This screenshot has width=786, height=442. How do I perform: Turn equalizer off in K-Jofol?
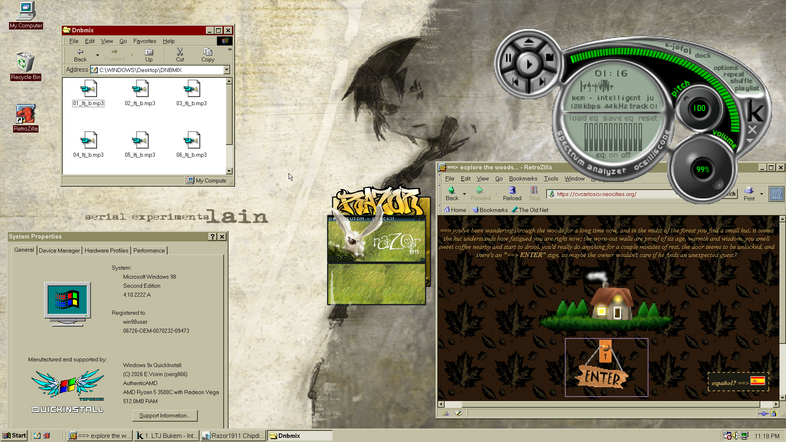[626, 155]
